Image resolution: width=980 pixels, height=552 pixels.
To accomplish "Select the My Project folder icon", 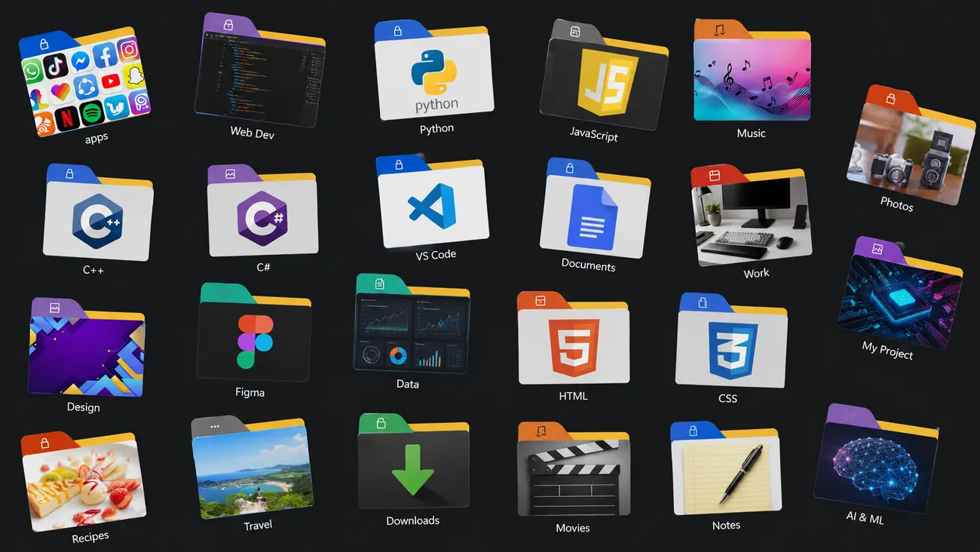I will 899,294.
